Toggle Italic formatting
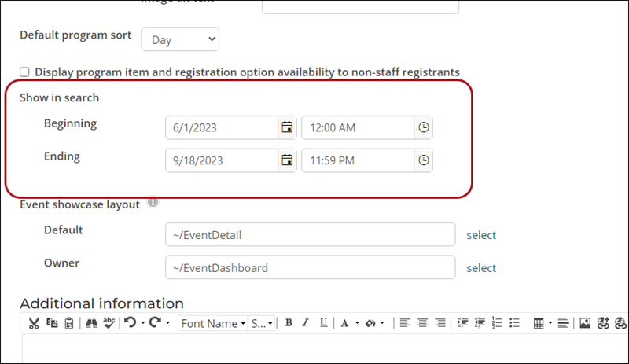The image size is (629, 364). tap(306, 322)
